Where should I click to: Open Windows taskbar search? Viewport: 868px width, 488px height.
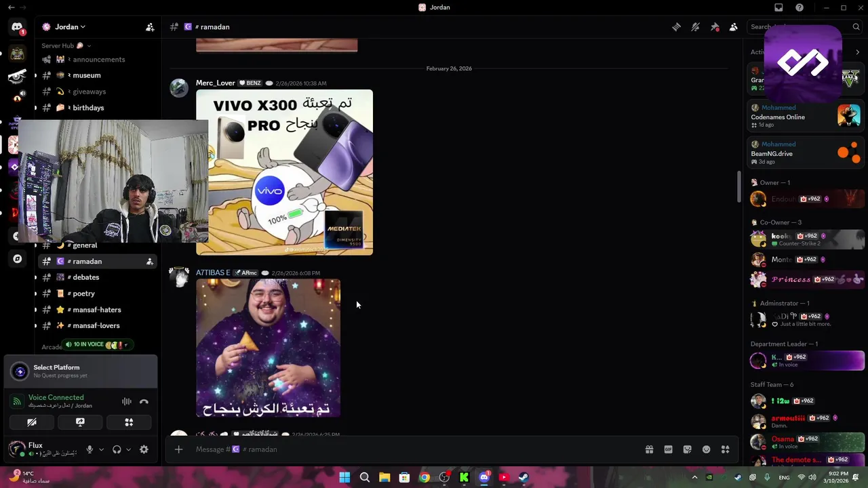pyautogui.click(x=364, y=477)
